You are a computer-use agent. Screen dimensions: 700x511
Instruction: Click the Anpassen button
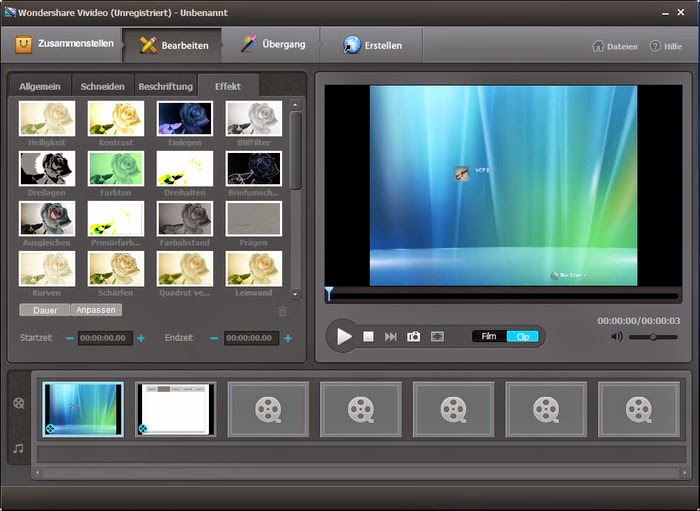point(96,310)
